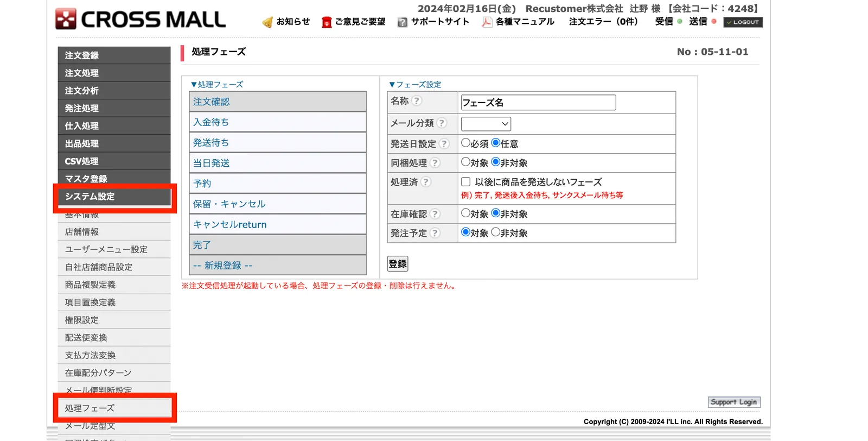Open 配送便変換 submenu item

point(114,338)
